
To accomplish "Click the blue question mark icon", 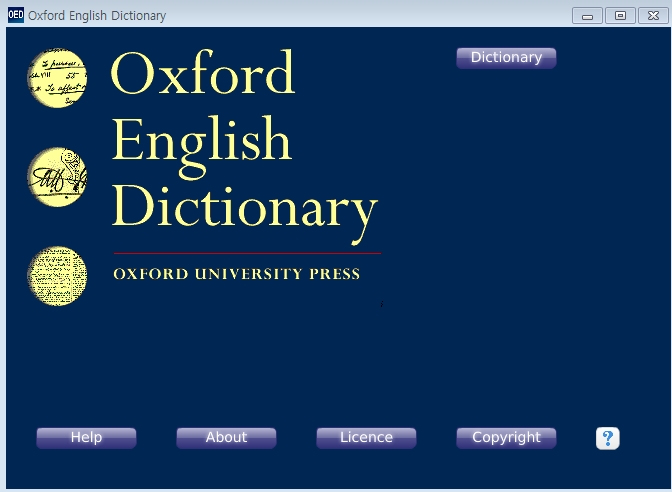I will click(x=608, y=438).
